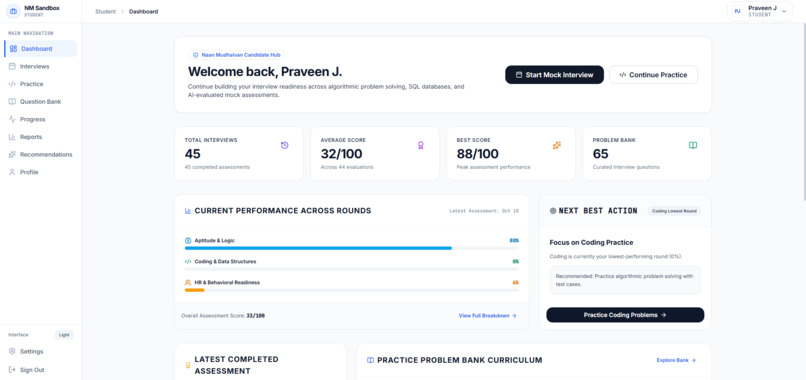Click the Profile person icon
806x380 pixels.
[x=12, y=172]
